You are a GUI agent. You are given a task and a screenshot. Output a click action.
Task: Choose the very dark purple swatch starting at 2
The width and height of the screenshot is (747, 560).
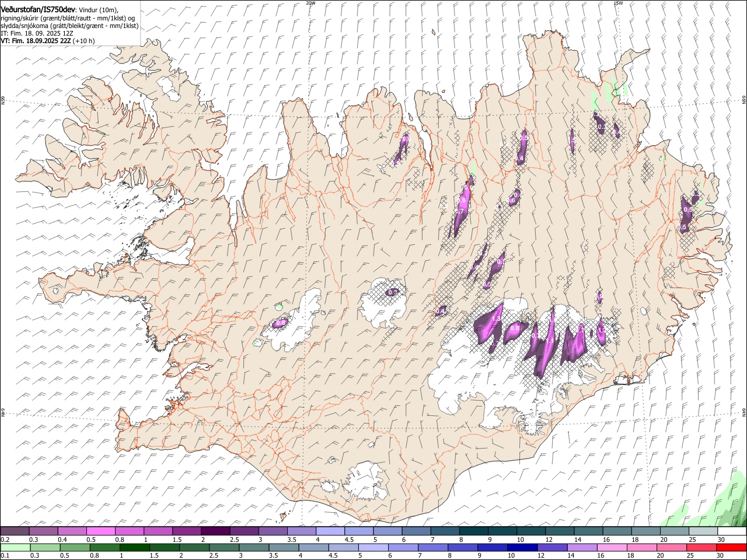(215, 531)
